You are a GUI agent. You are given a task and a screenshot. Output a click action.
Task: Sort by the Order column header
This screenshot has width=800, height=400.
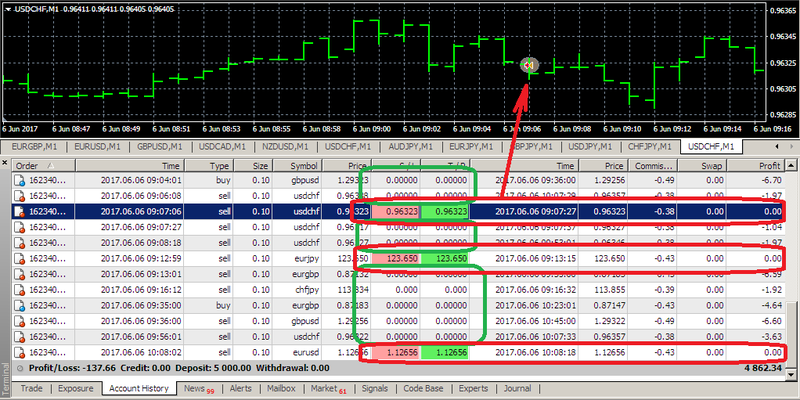pos(44,166)
